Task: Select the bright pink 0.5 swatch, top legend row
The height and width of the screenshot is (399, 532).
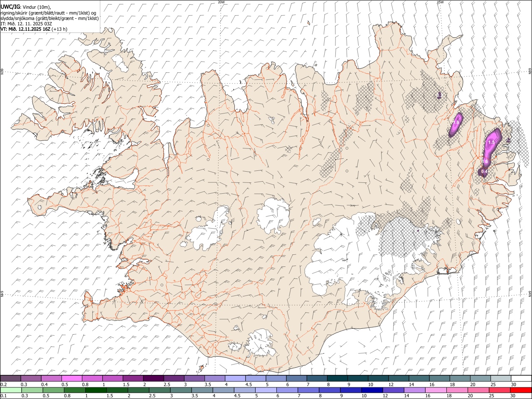Action: (x=71, y=378)
